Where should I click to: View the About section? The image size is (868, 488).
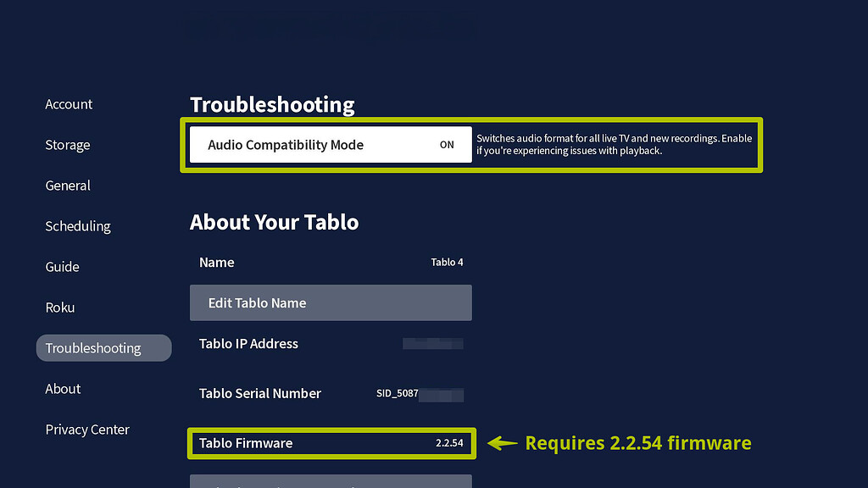[63, 389]
